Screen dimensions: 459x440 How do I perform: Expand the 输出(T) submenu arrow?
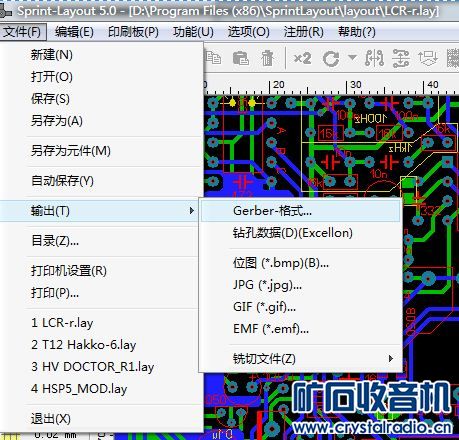[191, 211]
